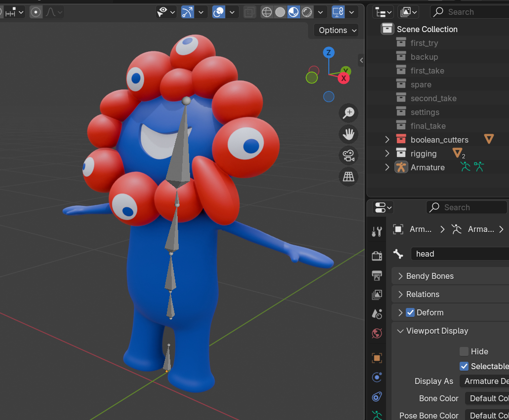Click the red X axis gizmo
The image size is (509, 420).
pyautogui.click(x=344, y=78)
